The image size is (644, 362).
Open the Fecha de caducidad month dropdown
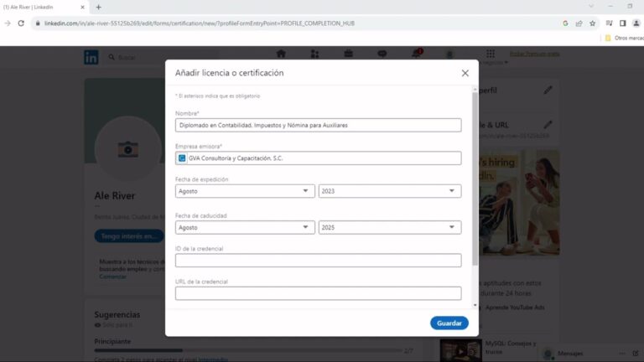[x=245, y=227]
